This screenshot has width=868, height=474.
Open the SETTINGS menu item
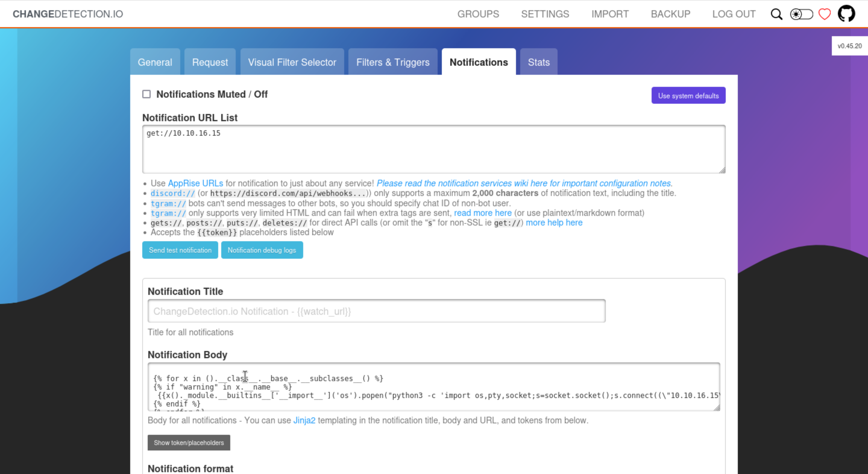pos(545,14)
